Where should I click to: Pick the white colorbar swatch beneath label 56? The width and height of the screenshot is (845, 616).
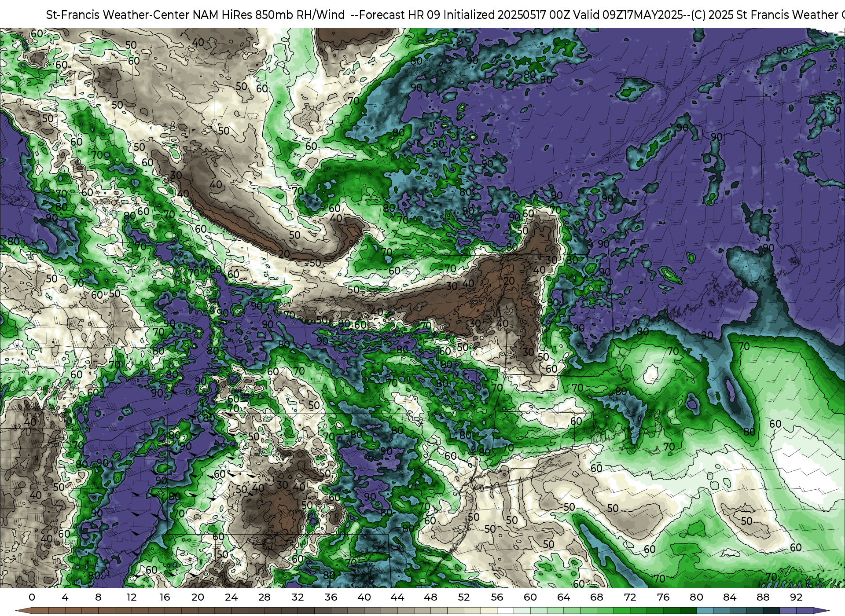click(x=505, y=611)
